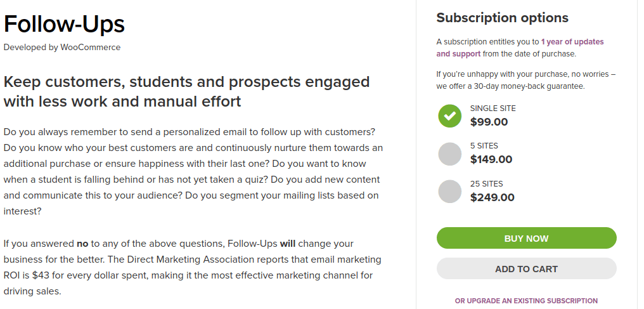
Task: Click the SINGLE SITE label text
Action: (x=493, y=108)
